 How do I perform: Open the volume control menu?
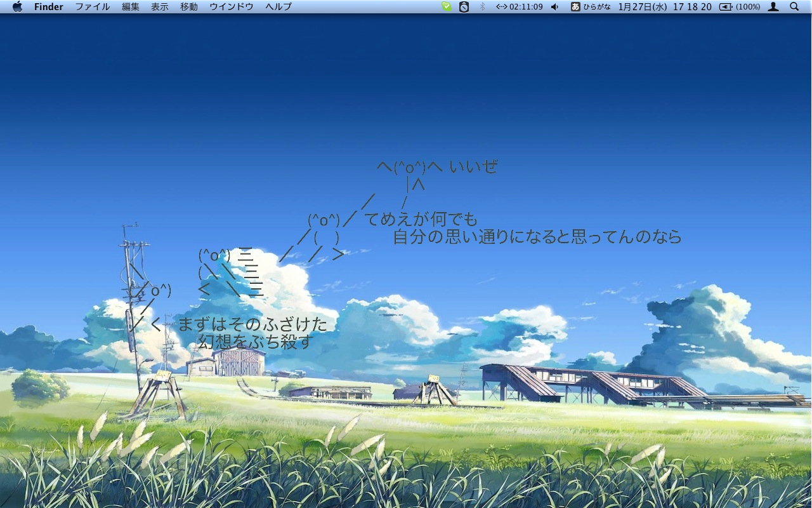(x=555, y=7)
